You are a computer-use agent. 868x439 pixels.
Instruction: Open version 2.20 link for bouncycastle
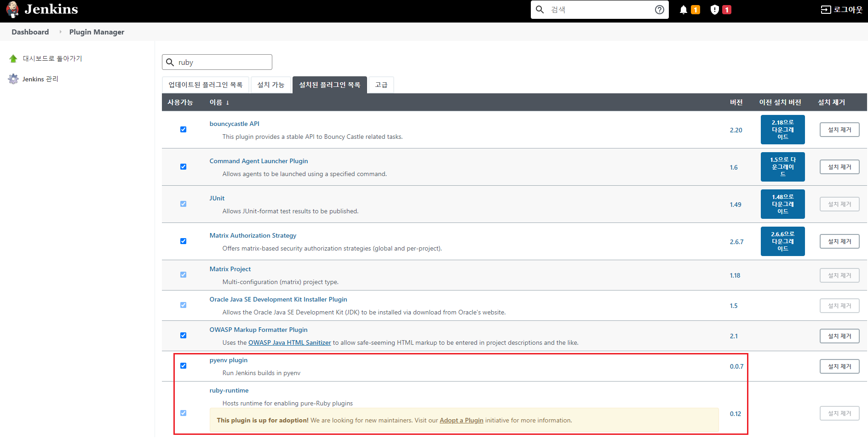[736, 130]
